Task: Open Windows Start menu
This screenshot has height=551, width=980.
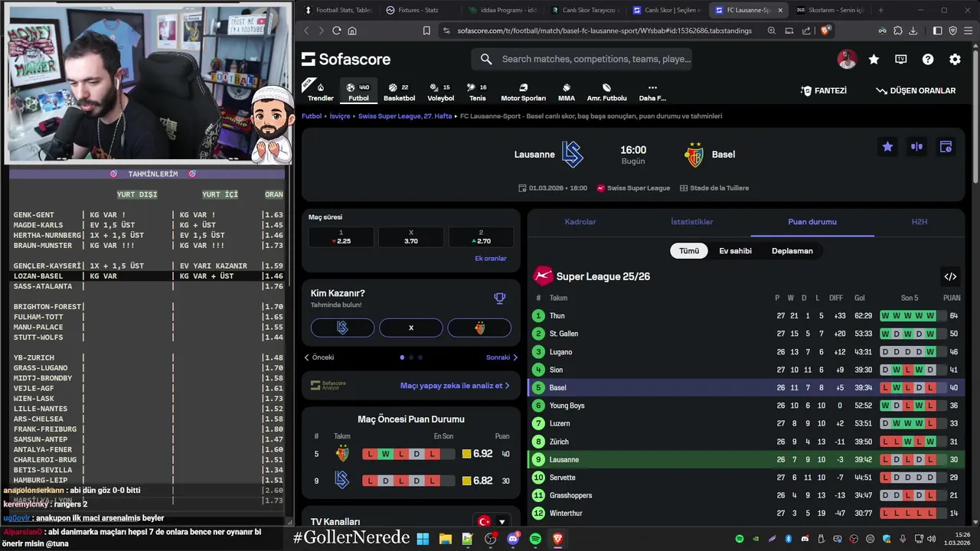Action: tap(423, 539)
